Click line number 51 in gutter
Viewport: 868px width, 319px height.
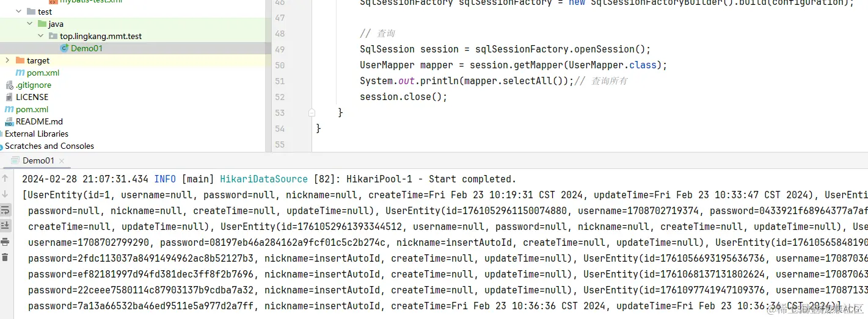(280, 81)
